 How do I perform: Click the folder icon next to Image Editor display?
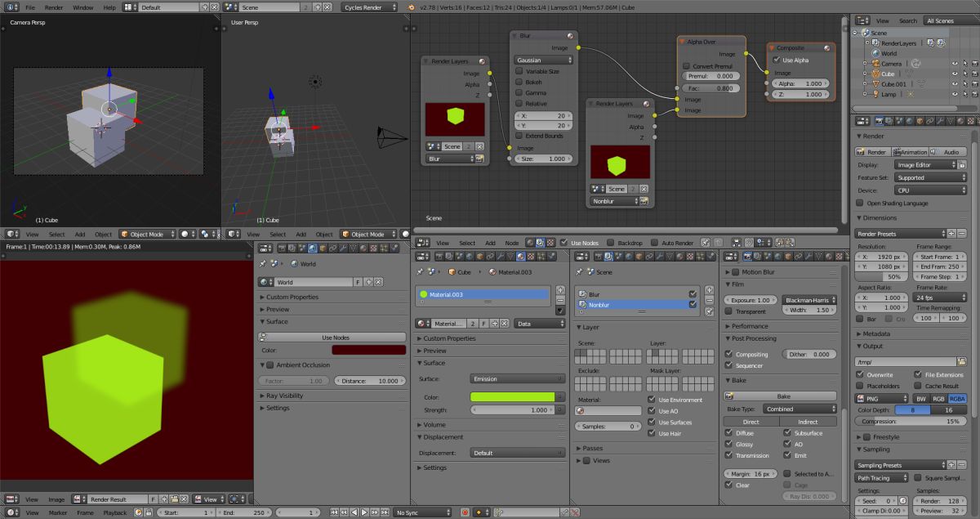click(962, 165)
